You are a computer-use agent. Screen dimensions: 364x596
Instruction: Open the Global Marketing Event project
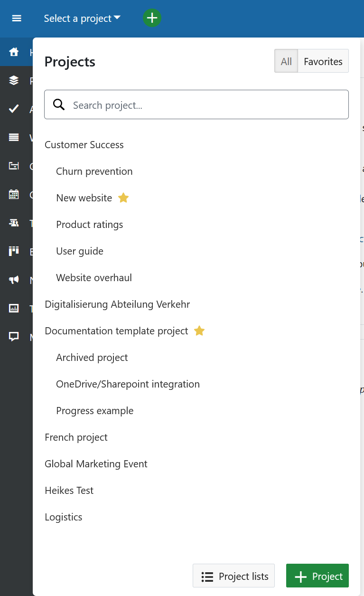point(96,464)
